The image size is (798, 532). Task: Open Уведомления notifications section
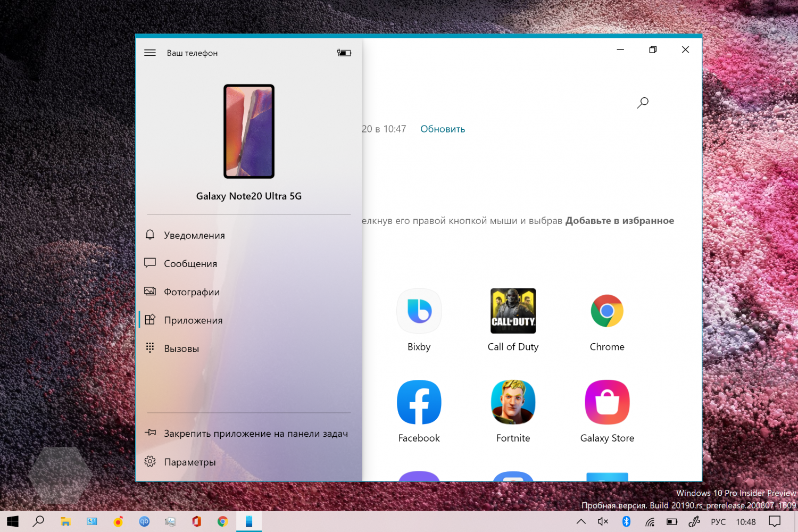tap(249, 235)
